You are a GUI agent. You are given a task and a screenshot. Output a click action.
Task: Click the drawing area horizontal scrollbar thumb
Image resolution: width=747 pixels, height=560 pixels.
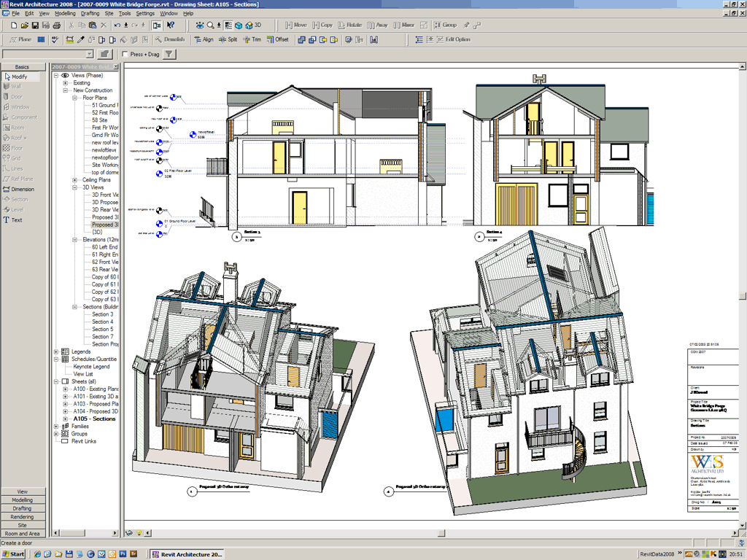pos(441,533)
